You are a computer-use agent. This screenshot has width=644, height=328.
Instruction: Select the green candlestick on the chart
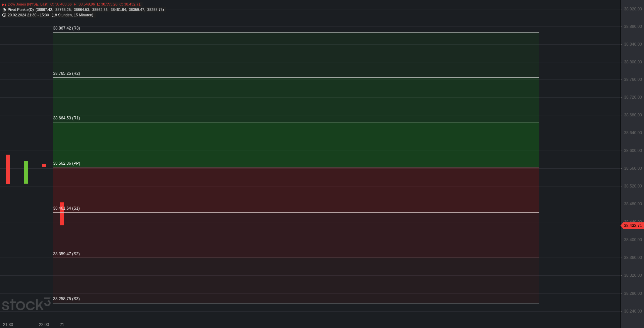pos(26,172)
